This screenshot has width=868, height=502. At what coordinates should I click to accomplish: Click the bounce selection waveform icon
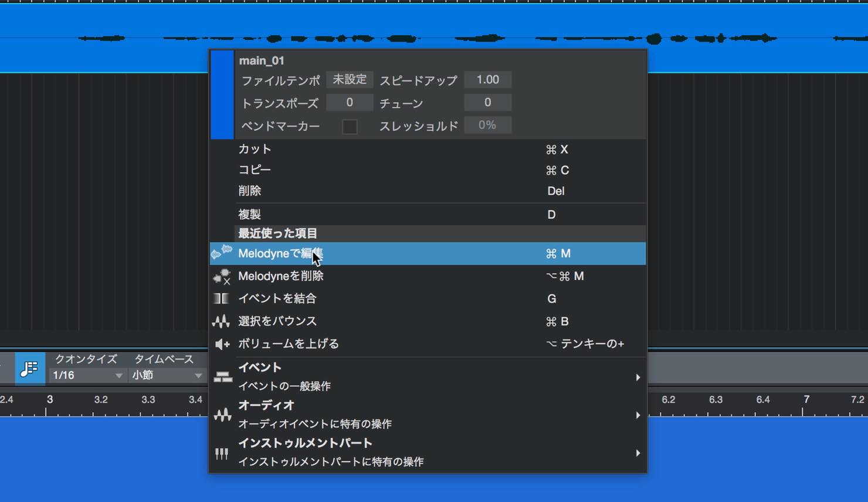[221, 321]
